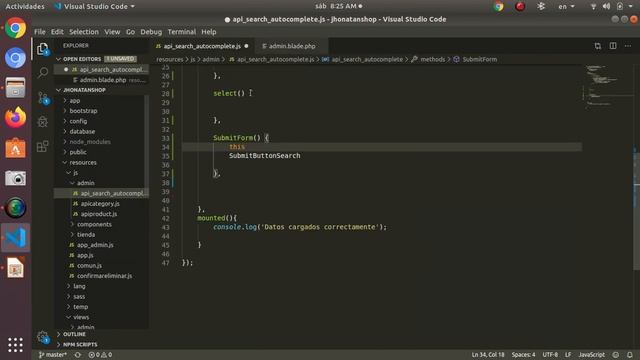The width and height of the screenshot is (640, 360).
Task: Open notifications bell in status bar
Action: 630,355
